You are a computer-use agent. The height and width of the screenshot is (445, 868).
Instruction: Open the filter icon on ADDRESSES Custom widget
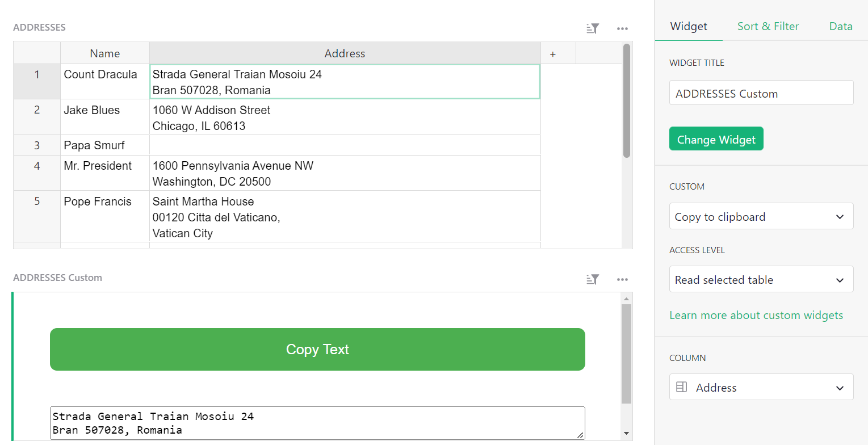tap(592, 279)
